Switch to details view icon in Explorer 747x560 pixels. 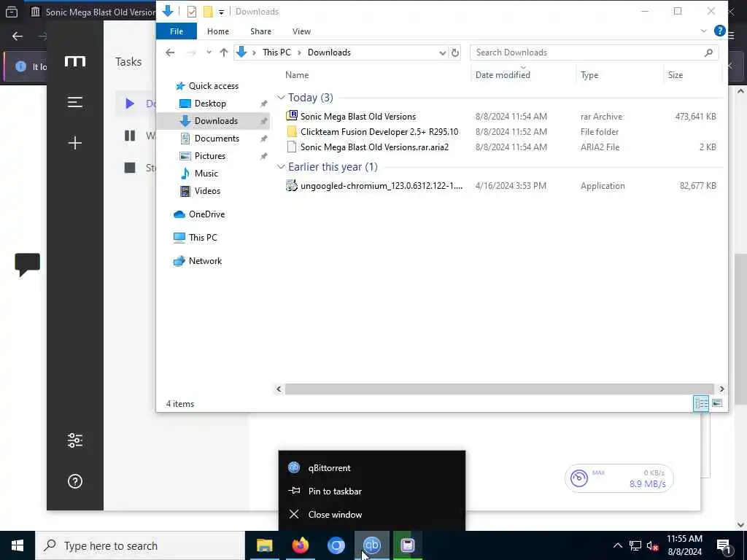(701, 403)
